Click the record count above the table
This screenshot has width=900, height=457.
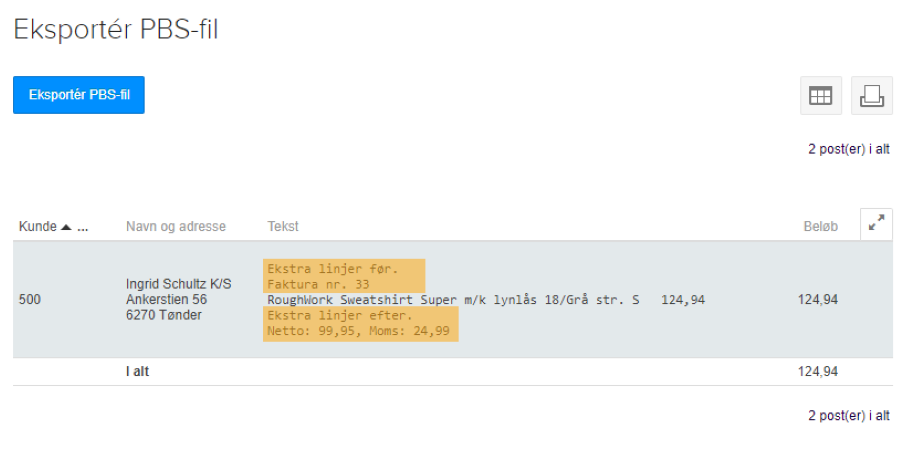pyautogui.click(x=848, y=149)
